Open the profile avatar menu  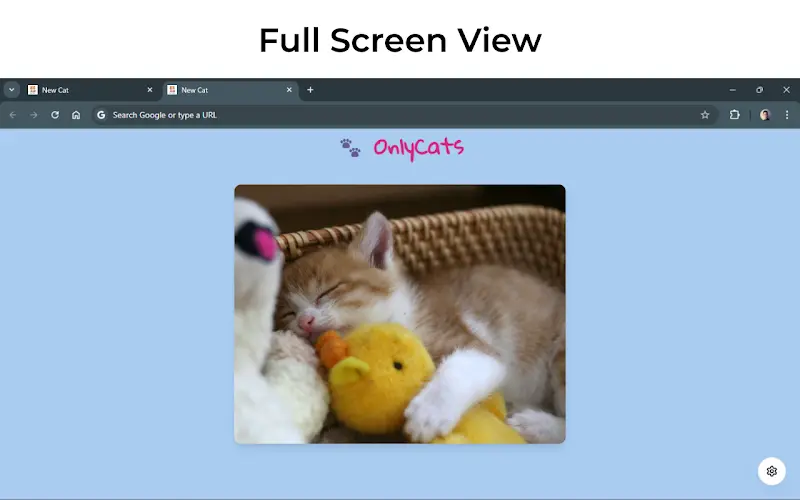point(765,115)
